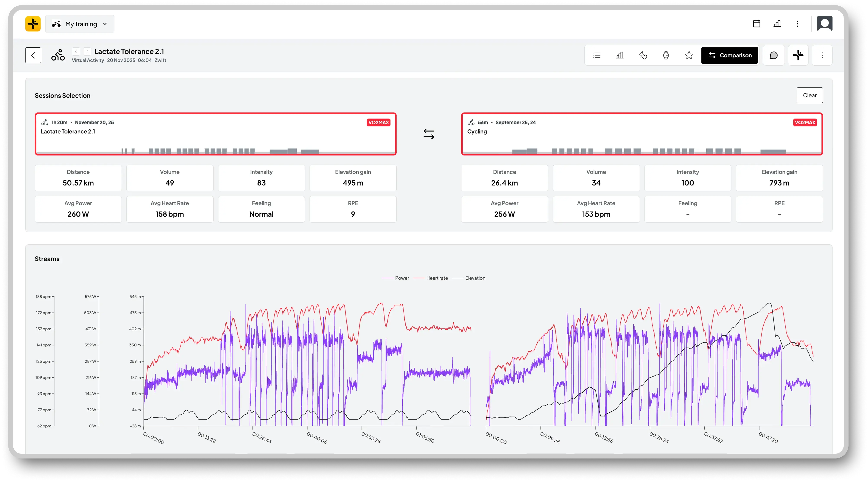Open the activity charts toolbar icon

click(620, 55)
